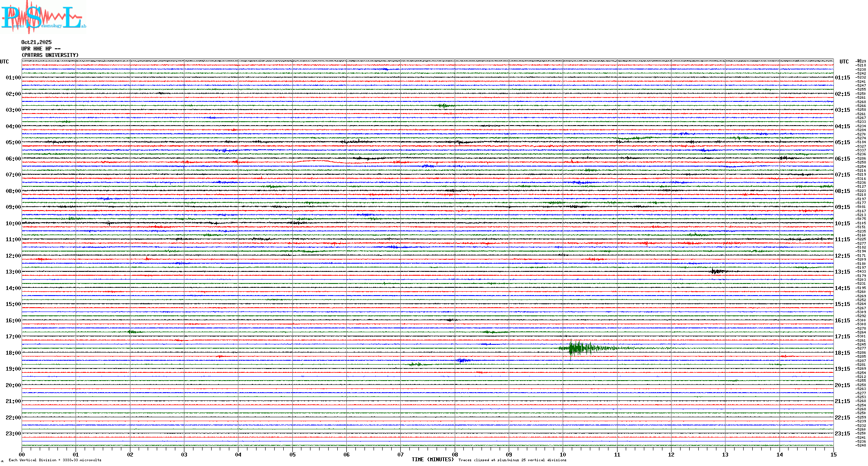Click the left UTC axis label
868x466 pixels.
[x=4, y=62]
